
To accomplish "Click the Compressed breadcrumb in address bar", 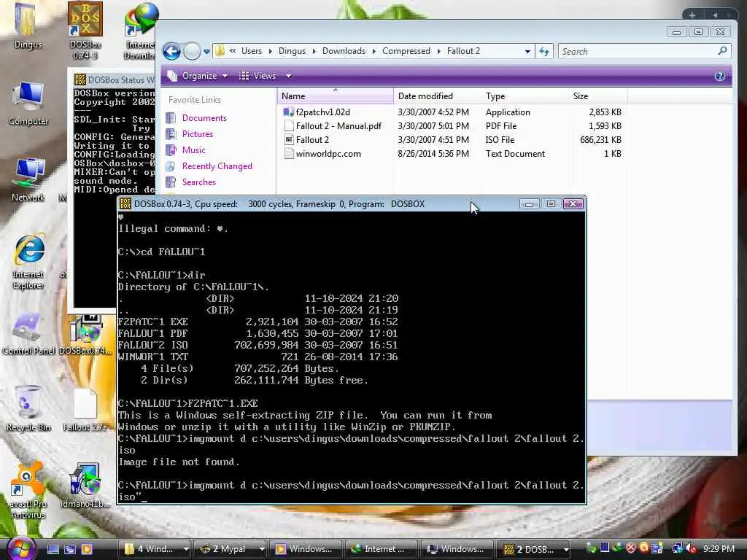I will pos(406,51).
